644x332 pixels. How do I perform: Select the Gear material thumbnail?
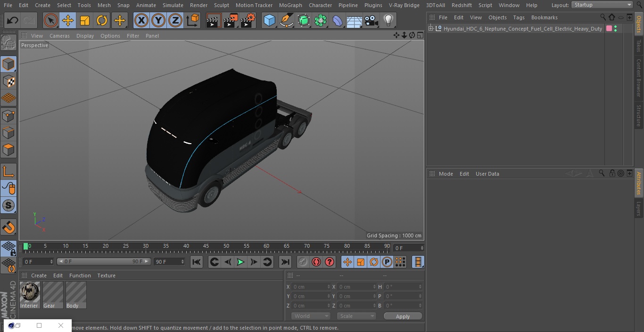coord(53,295)
